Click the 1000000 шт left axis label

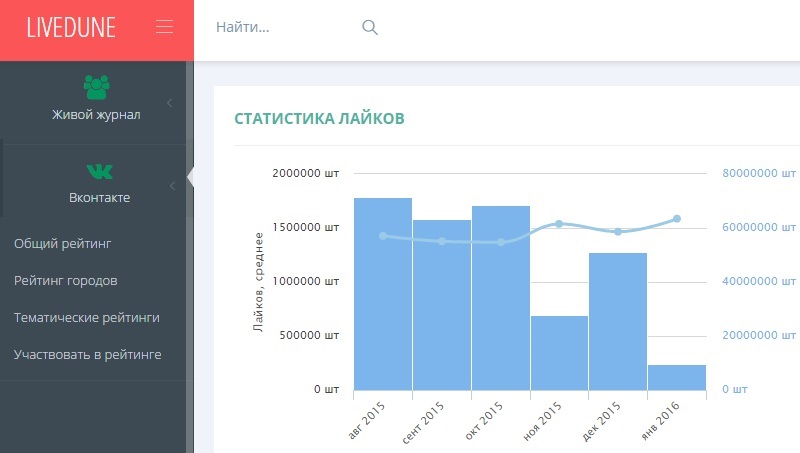[x=306, y=282]
